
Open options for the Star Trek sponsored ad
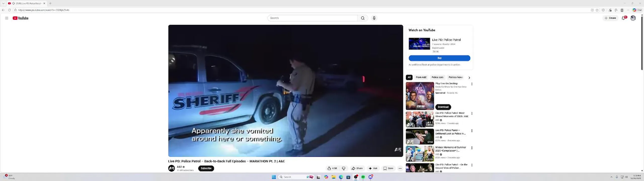click(472, 84)
